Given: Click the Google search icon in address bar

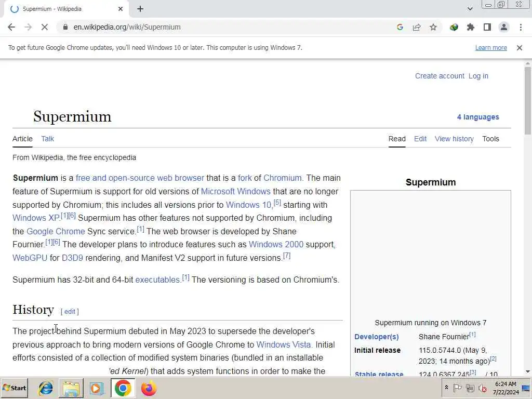Looking at the screenshot, I should click(400, 27).
